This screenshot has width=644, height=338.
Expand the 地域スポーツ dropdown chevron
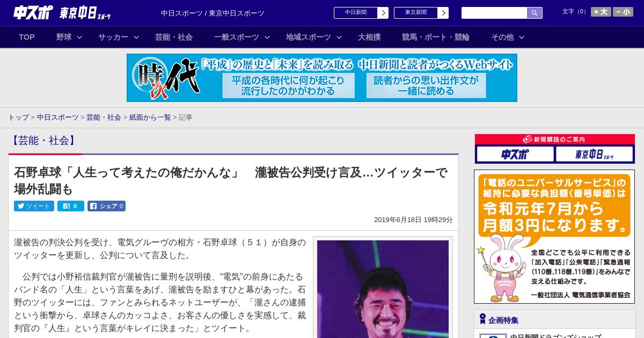(339, 38)
